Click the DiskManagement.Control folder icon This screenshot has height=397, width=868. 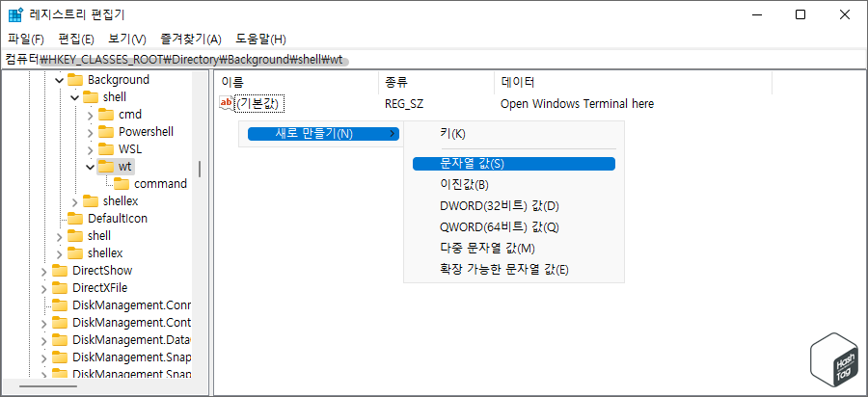60,323
